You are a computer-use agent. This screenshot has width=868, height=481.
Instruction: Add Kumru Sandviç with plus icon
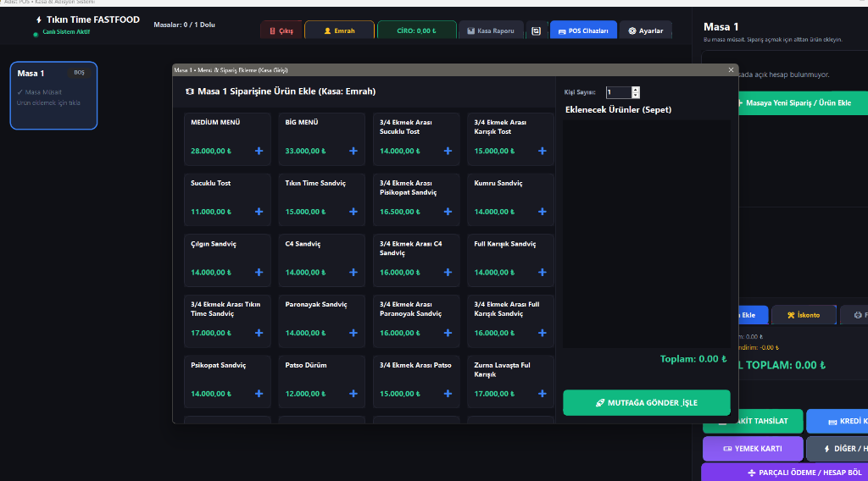point(542,212)
